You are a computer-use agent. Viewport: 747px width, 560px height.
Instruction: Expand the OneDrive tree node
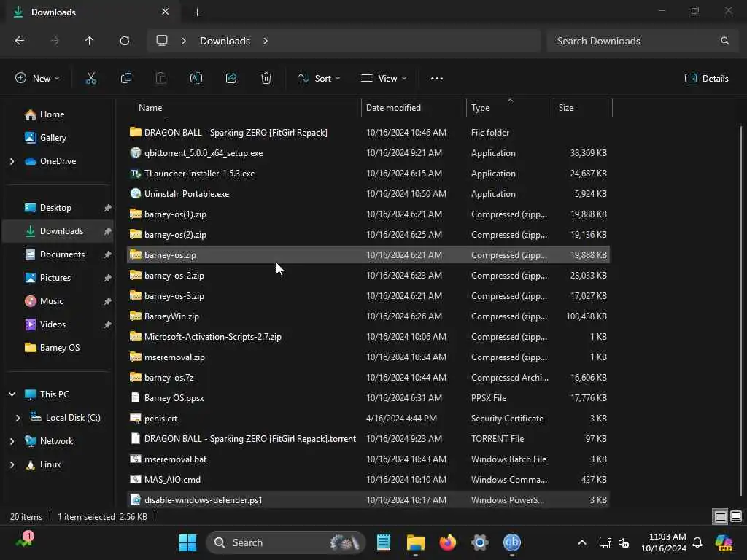[12, 161]
